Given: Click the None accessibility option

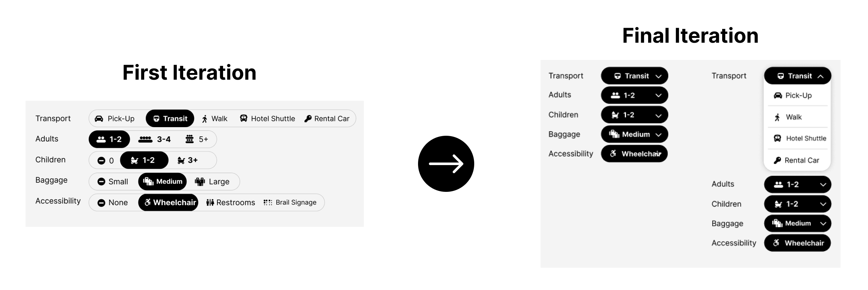Looking at the screenshot, I should 113,203.
